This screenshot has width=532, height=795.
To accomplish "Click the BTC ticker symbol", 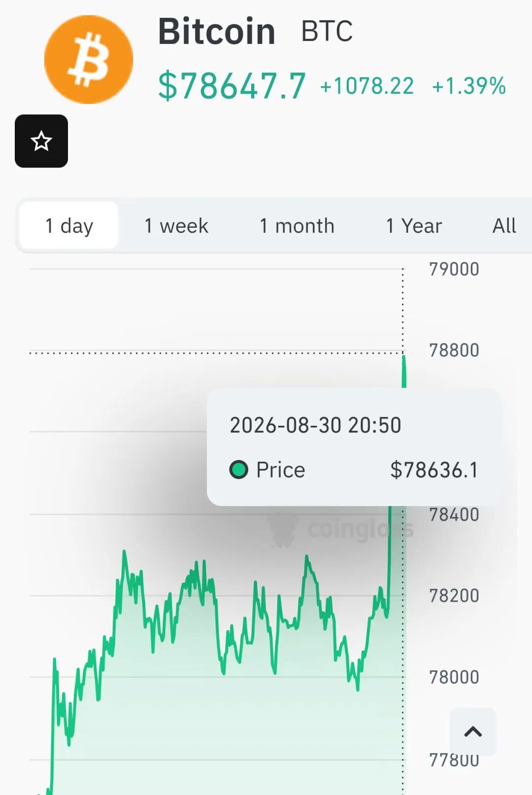I will click(x=327, y=32).
